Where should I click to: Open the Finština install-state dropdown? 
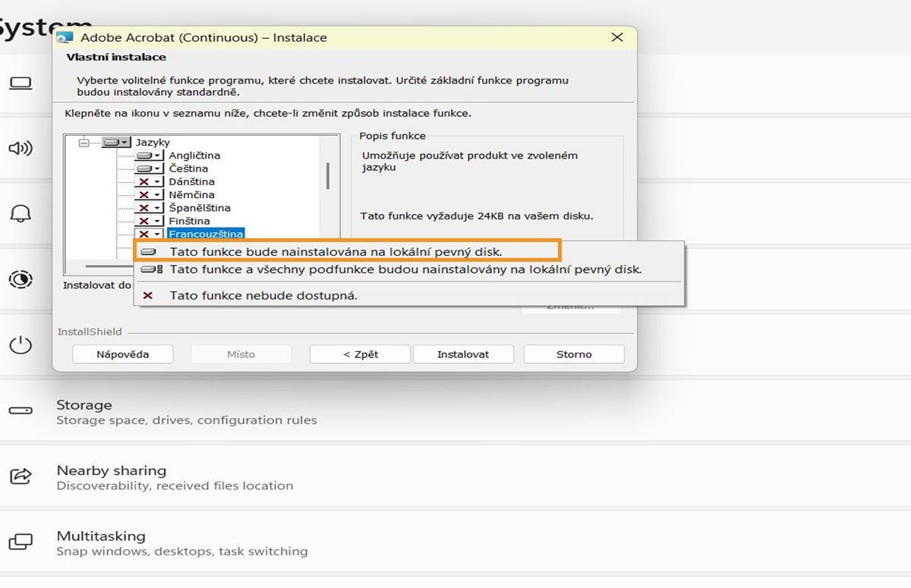pyautogui.click(x=150, y=221)
